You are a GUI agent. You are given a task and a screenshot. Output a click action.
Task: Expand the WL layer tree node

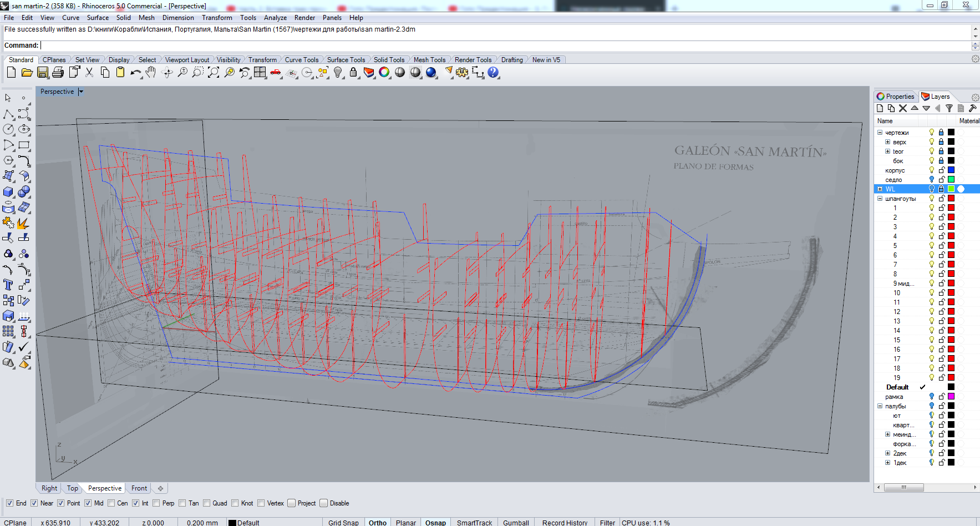(880, 189)
